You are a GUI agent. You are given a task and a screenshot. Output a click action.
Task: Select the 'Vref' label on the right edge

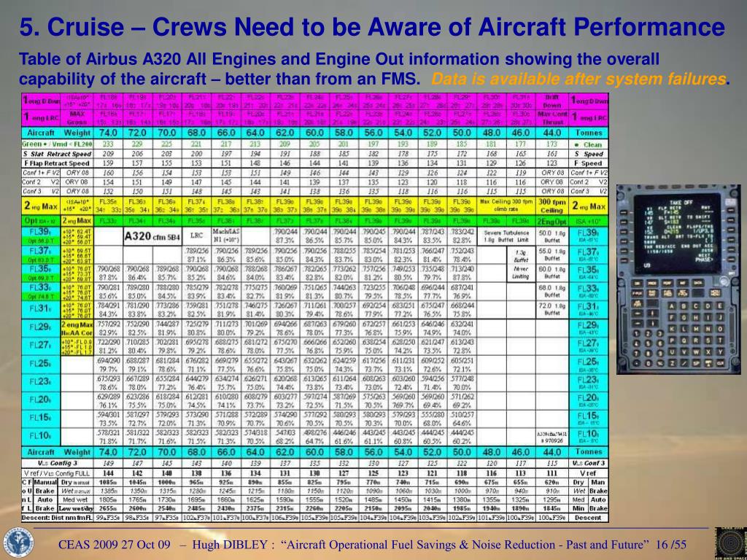589,472
